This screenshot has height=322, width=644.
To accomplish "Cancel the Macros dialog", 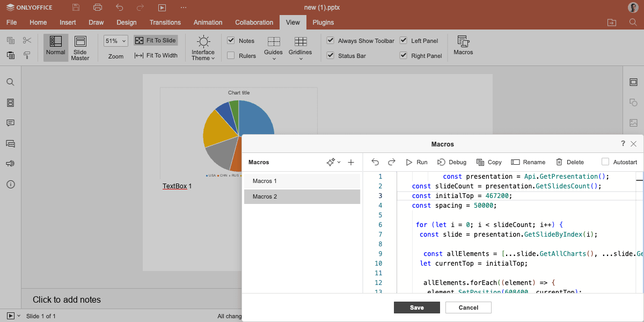I will tap(468, 308).
